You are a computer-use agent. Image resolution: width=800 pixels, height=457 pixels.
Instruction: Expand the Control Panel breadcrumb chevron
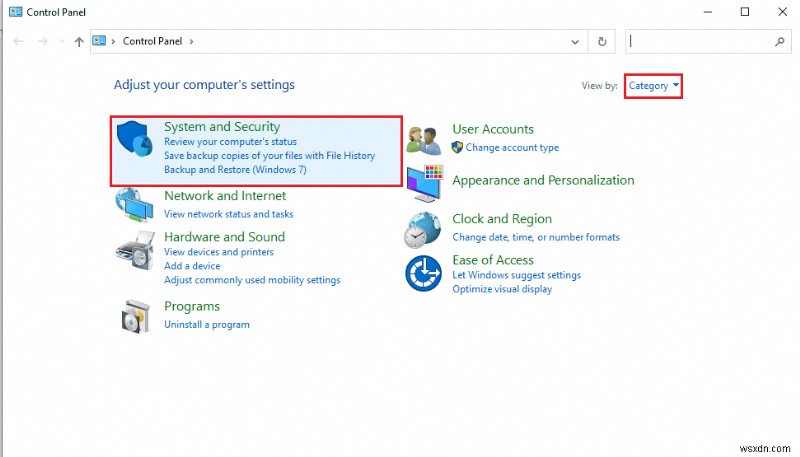click(192, 42)
